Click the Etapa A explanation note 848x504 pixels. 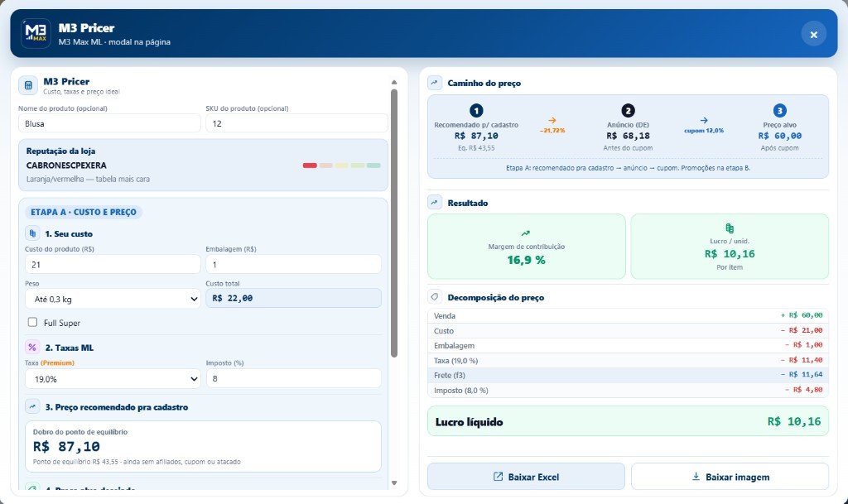(x=628, y=168)
